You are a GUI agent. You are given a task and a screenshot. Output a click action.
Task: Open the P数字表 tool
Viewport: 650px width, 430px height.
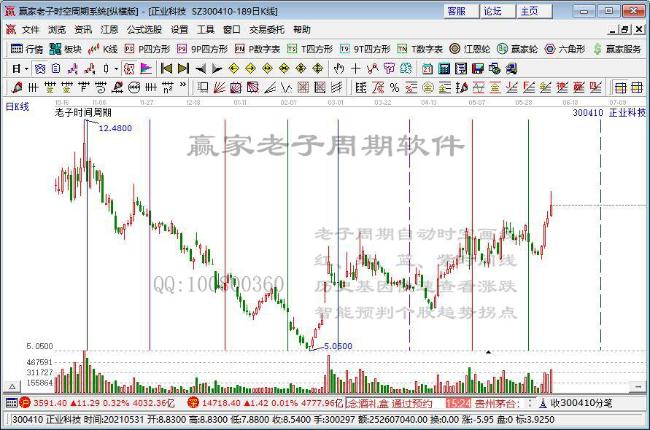point(257,49)
